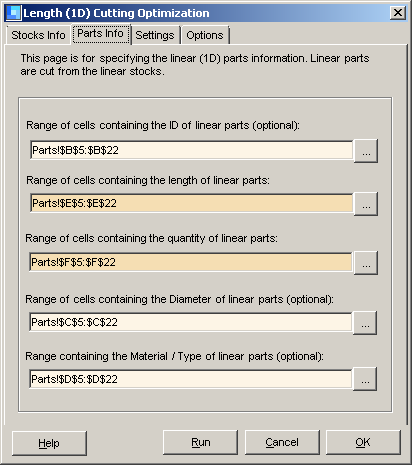This screenshot has width=412, height=465.
Task: Select the Diameter range field Parts!$C$5:$C$22
Action: click(191, 322)
